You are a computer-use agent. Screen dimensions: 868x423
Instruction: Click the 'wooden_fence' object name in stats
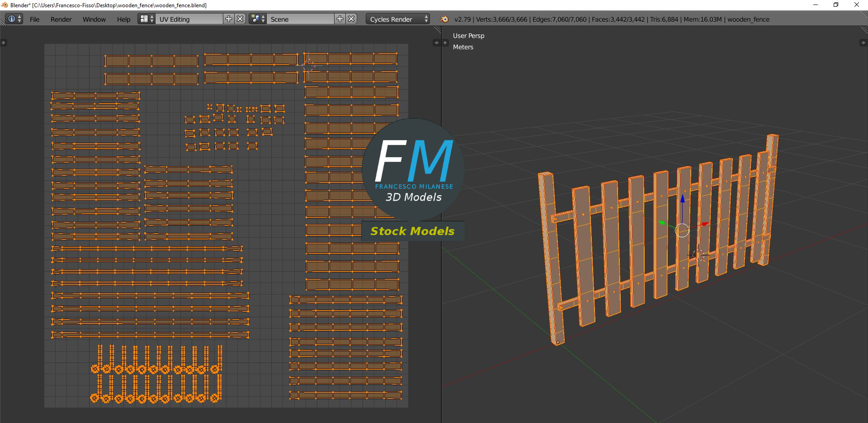pyautogui.click(x=748, y=19)
